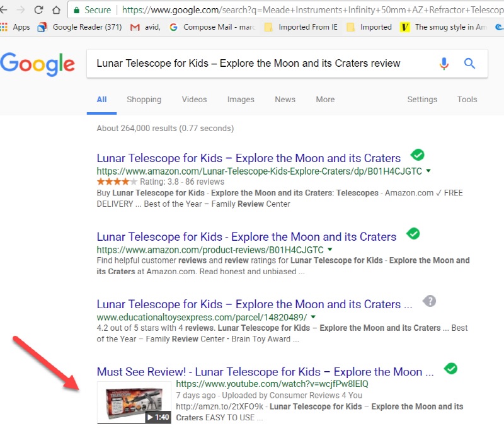The height and width of the screenshot is (438, 504).
Task: Open The smug style in Am bookmark
Action: [x=444, y=27]
